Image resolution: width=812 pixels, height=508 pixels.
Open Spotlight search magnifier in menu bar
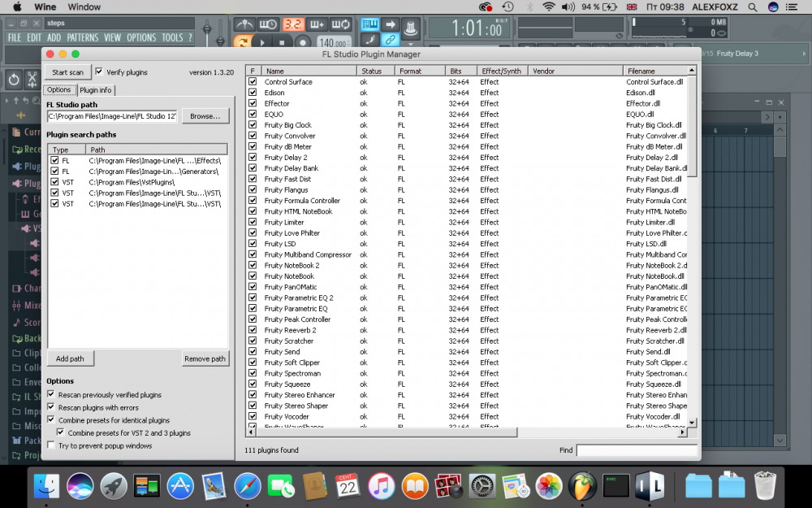pos(753,7)
